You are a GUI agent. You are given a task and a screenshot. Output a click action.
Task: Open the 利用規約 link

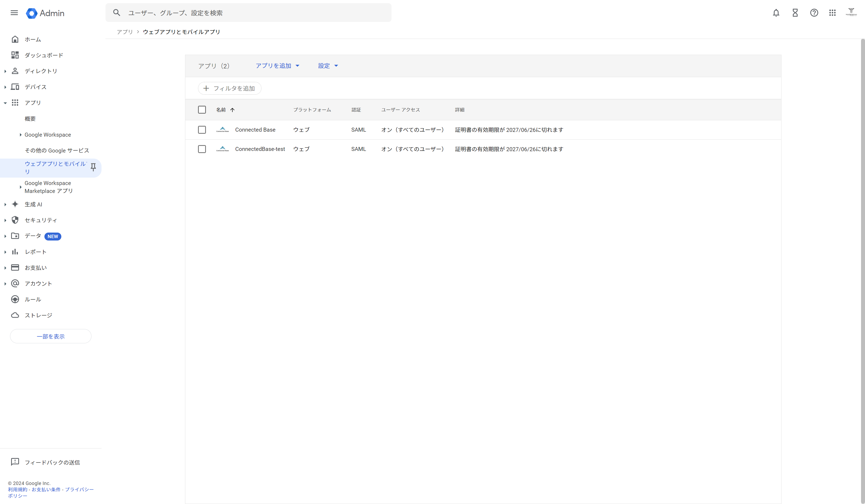tap(17, 489)
